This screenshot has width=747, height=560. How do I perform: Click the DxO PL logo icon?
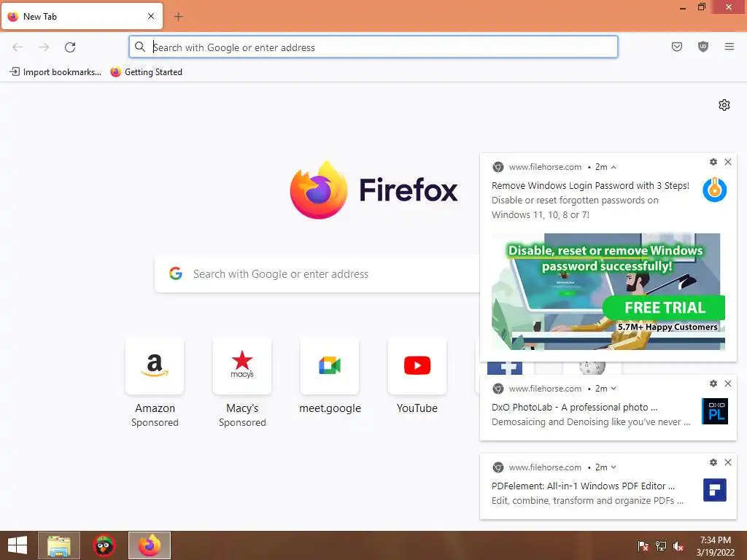[715, 411]
